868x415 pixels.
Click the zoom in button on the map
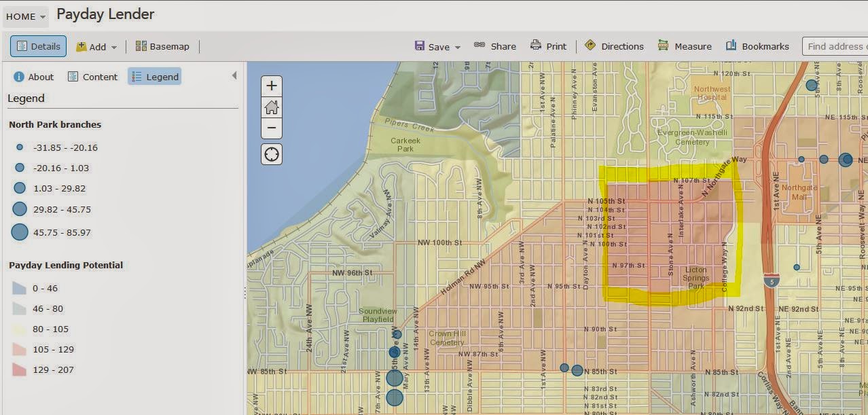point(271,85)
